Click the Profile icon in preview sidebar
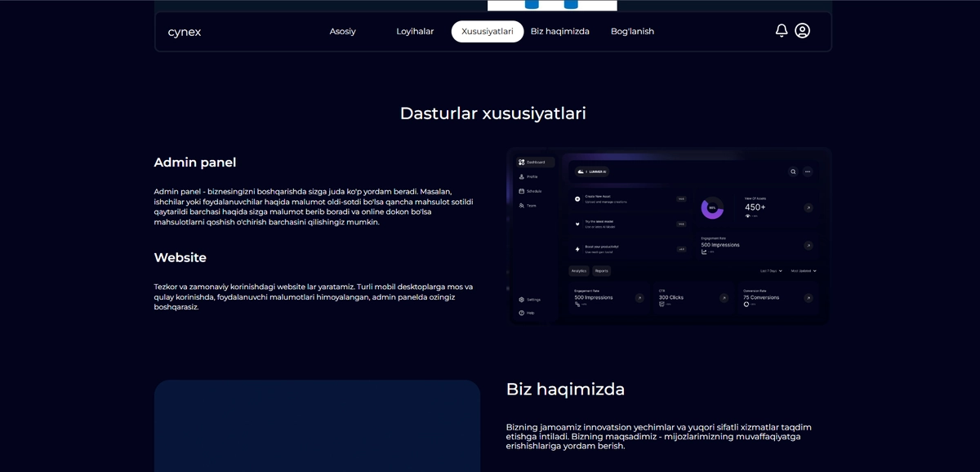 tap(521, 176)
